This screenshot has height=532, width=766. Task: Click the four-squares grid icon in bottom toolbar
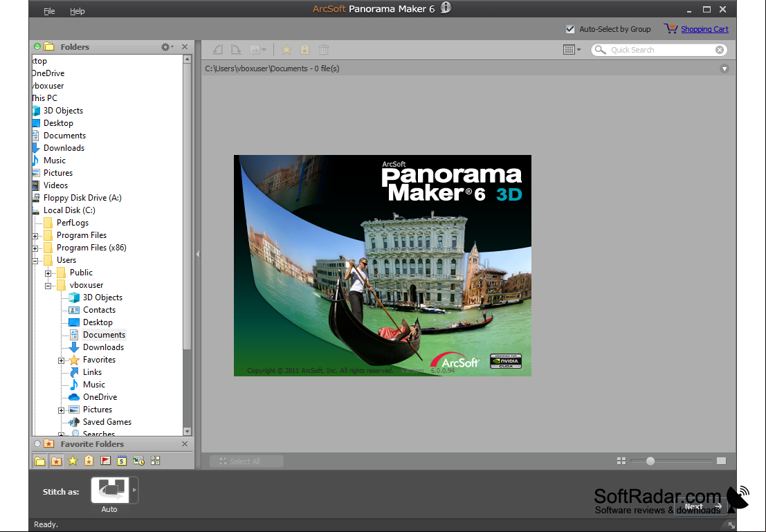tap(156, 461)
